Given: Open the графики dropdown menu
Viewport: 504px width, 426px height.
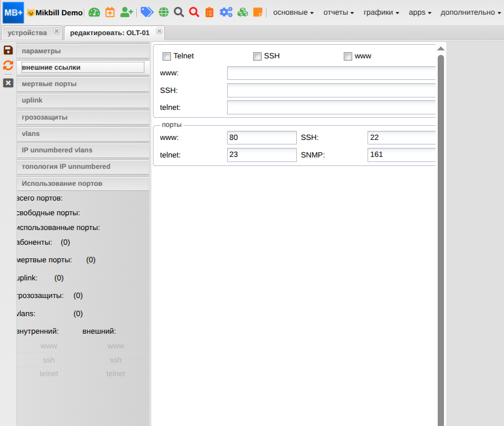Looking at the screenshot, I should [381, 12].
